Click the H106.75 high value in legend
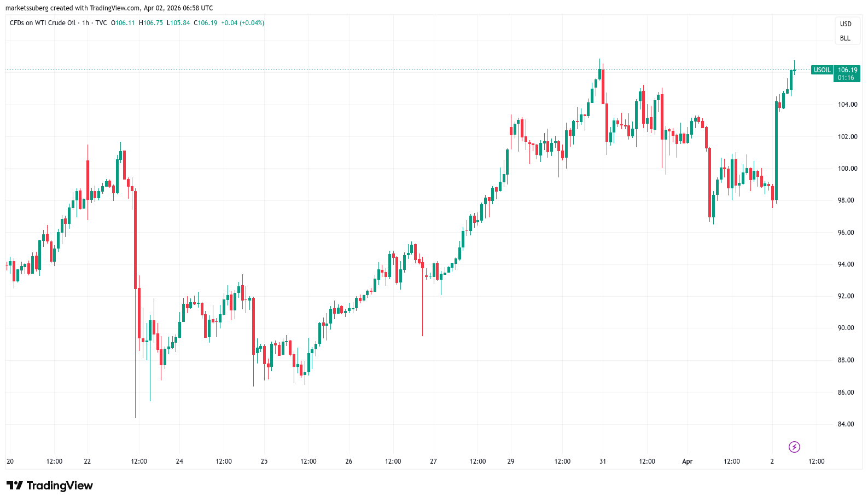The image size is (868, 502). pos(151,23)
